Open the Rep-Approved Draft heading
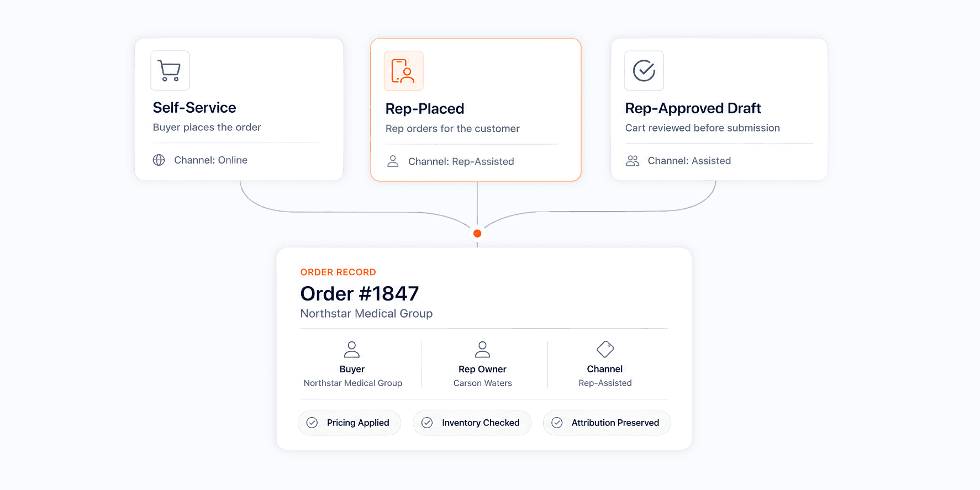The image size is (980, 490). point(693,108)
